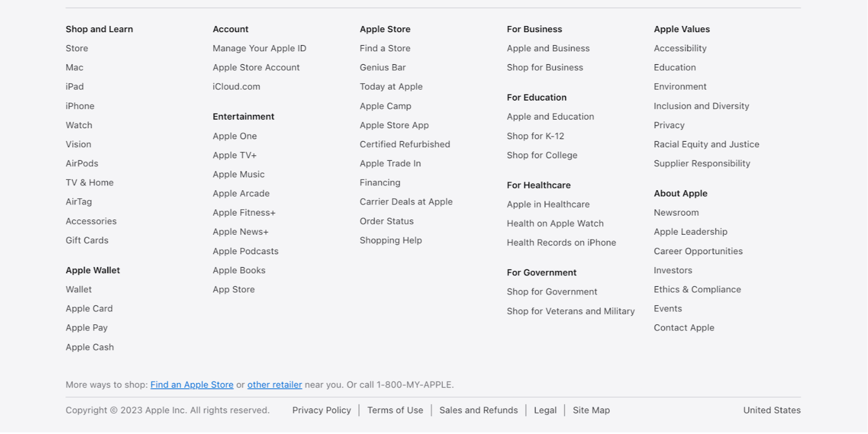Open Apple and Education link
Screen dimensions: 868x434
[x=550, y=116]
